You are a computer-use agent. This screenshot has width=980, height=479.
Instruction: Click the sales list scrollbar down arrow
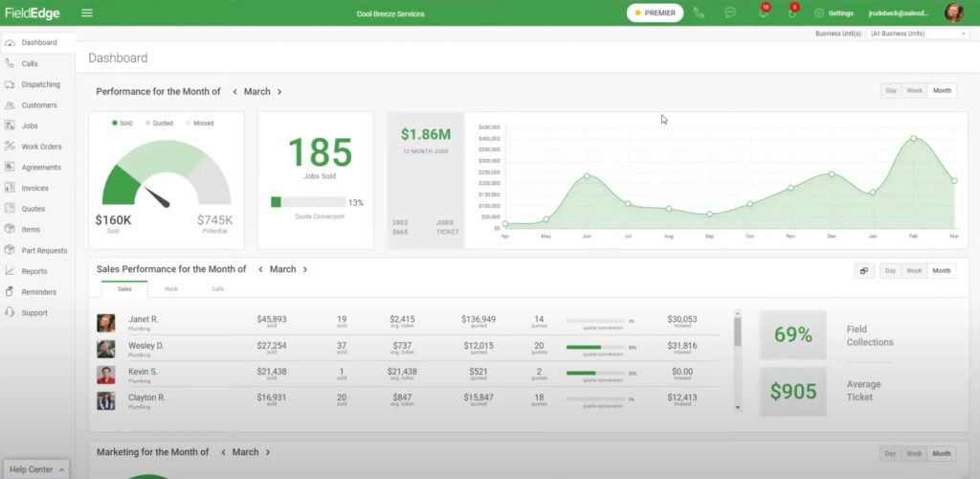[x=738, y=408]
